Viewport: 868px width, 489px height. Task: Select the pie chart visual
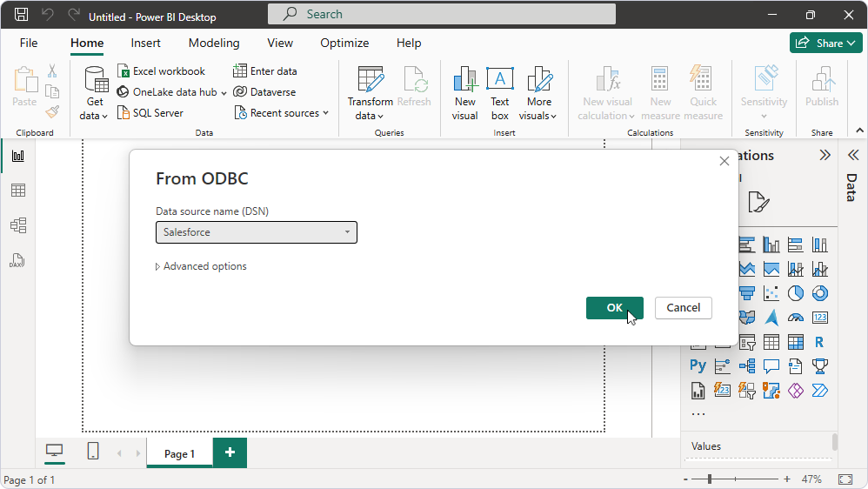[796, 293]
